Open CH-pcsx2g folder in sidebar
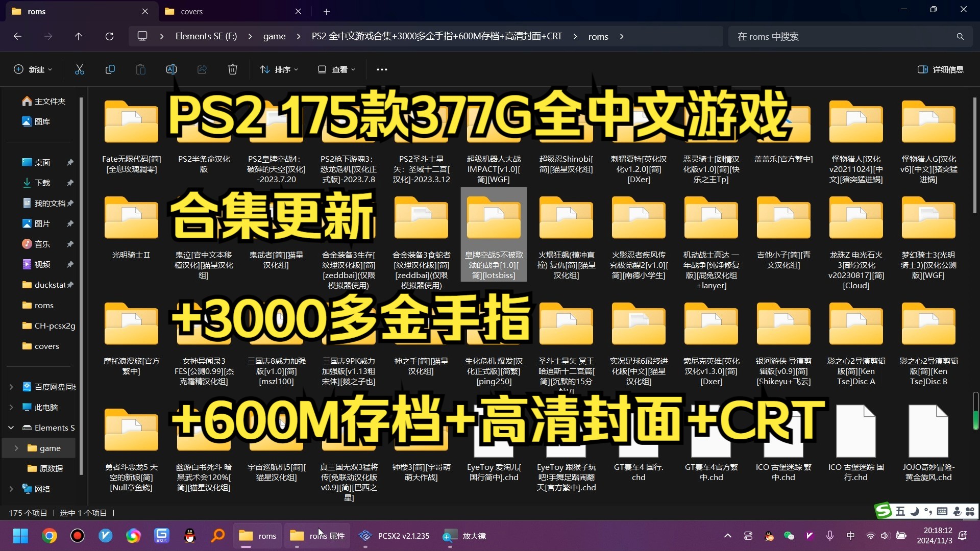This screenshot has width=980, height=551. coord(48,325)
